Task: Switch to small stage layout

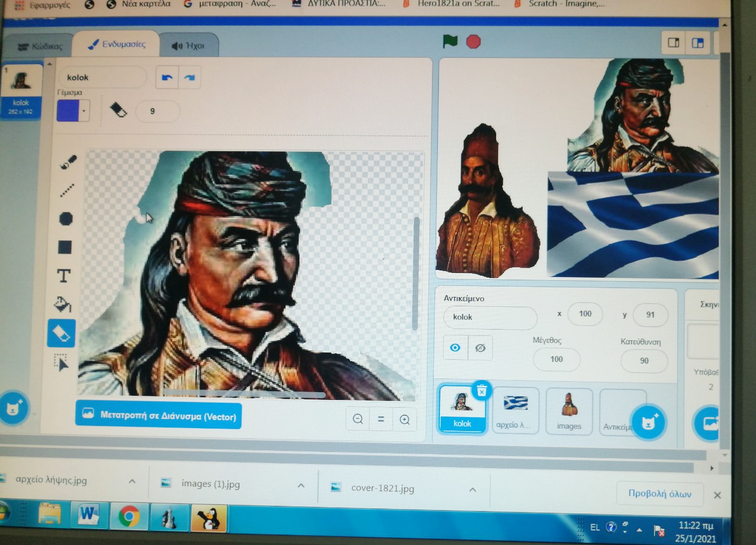Action: pos(673,43)
